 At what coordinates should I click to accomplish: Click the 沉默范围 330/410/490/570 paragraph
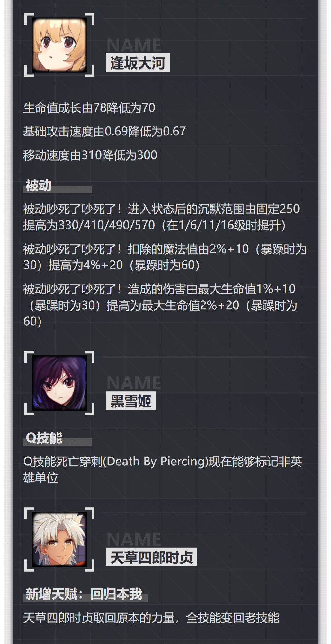point(161,217)
